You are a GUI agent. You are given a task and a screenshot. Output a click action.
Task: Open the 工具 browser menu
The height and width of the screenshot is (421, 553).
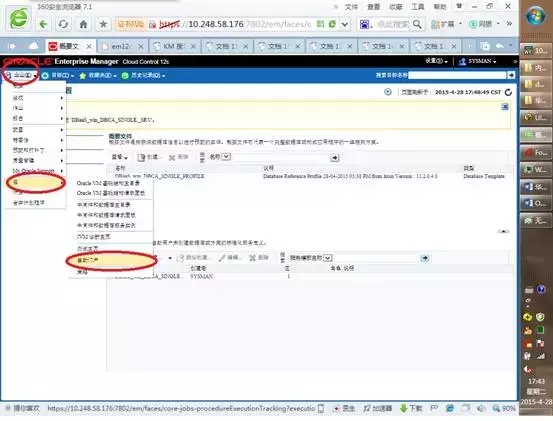coord(418,7)
